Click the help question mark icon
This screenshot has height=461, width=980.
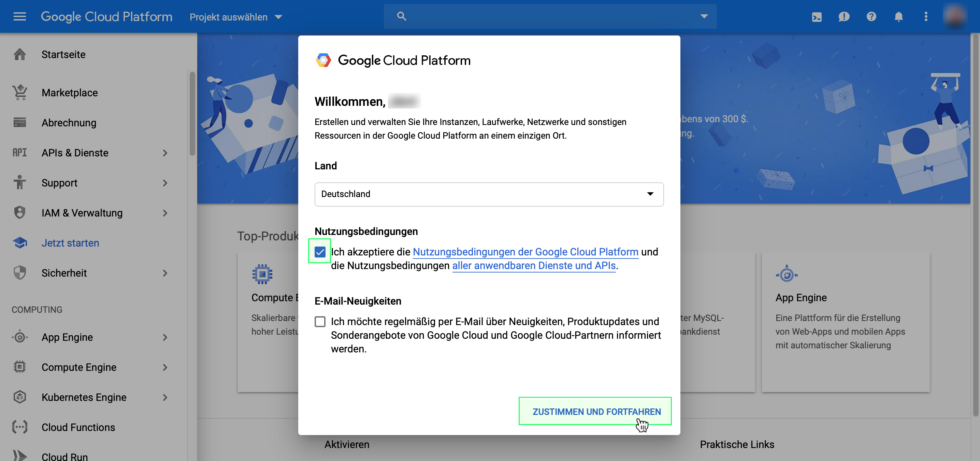tap(871, 17)
